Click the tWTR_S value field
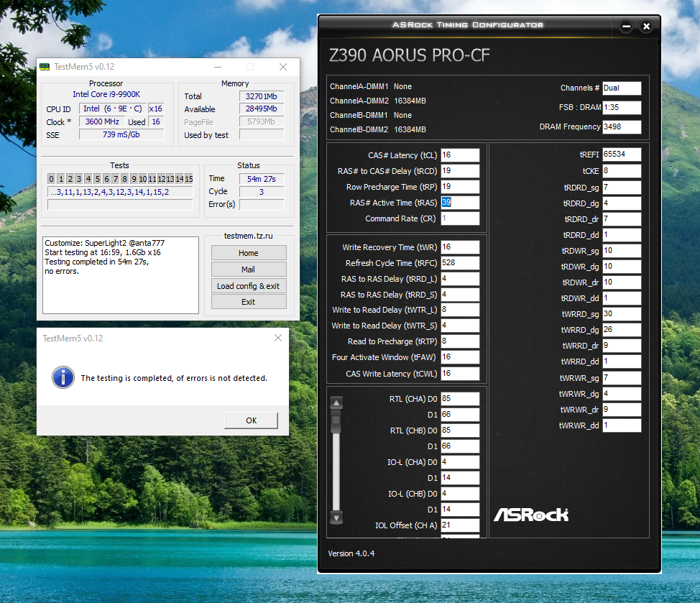 pos(460,326)
